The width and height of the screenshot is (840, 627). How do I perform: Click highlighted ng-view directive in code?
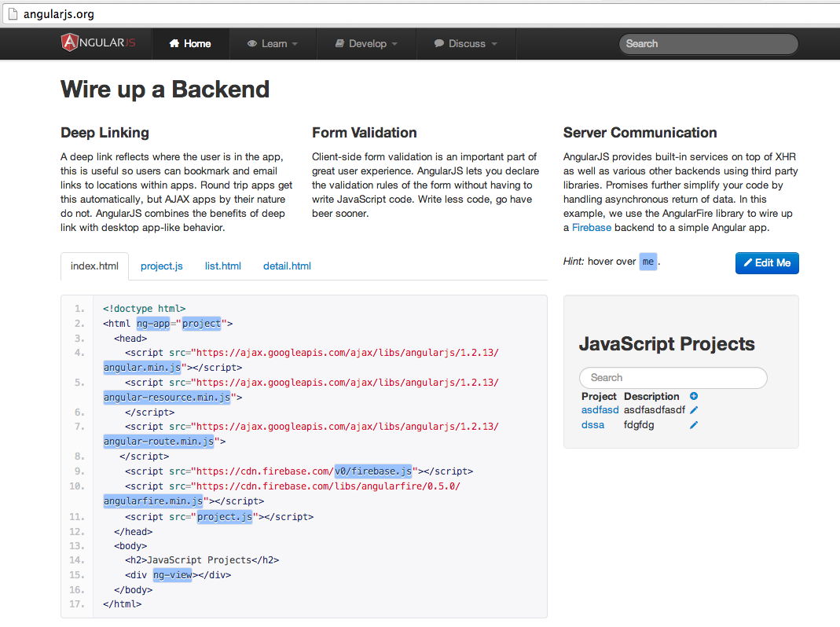tap(173, 575)
